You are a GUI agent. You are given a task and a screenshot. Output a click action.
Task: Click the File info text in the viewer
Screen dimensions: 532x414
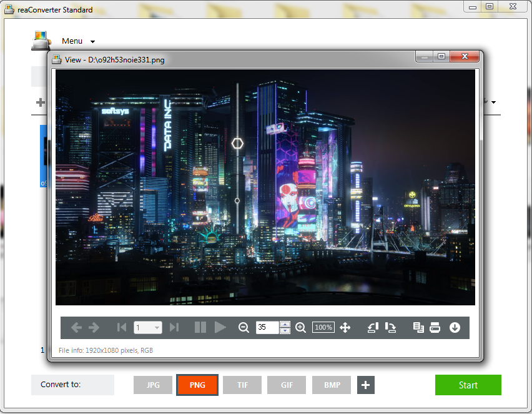[106, 350]
